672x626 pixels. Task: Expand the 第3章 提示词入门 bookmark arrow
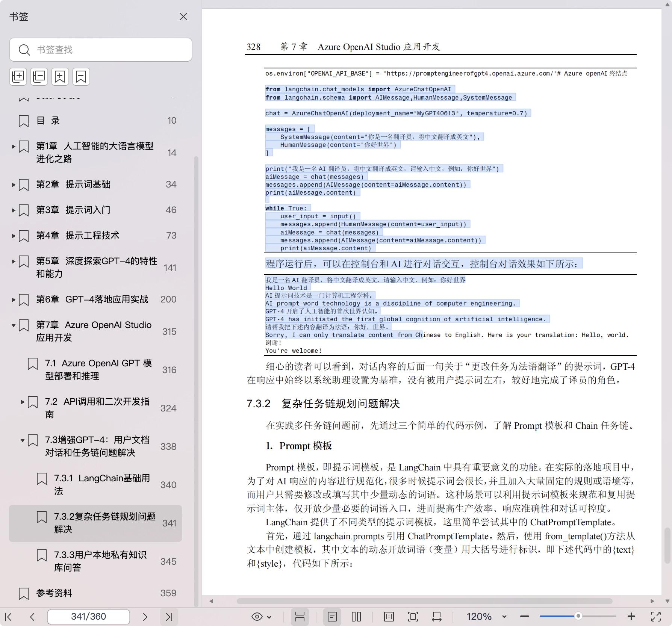[x=14, y=210]
